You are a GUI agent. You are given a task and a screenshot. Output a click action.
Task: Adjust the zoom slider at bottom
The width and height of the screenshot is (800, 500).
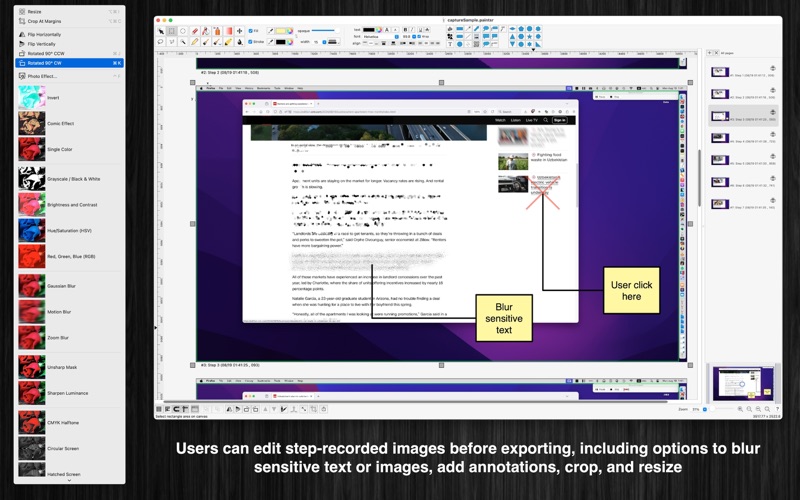tap(721, 409)
